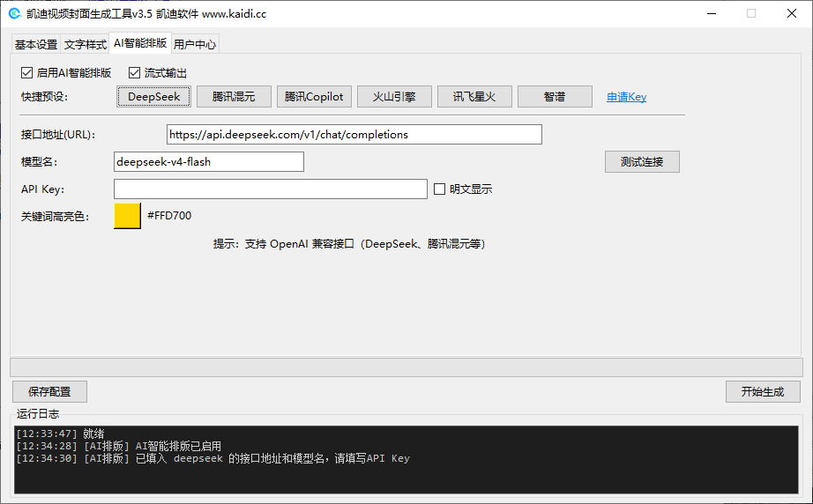This screenshot has width=813, height=504.
Task: Apply the DeepSeek preset
Action: tap(154, 97)
